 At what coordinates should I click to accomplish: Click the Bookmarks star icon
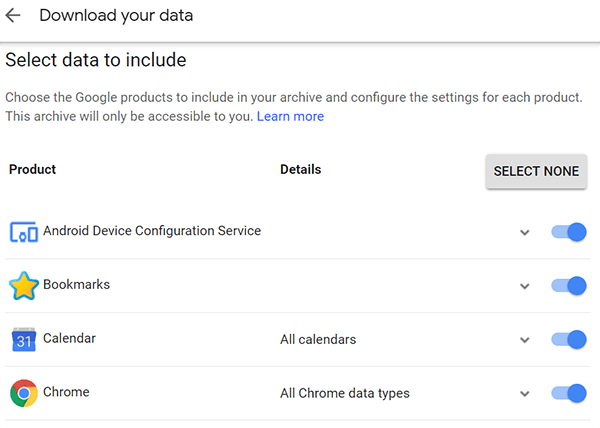point(24,286)
